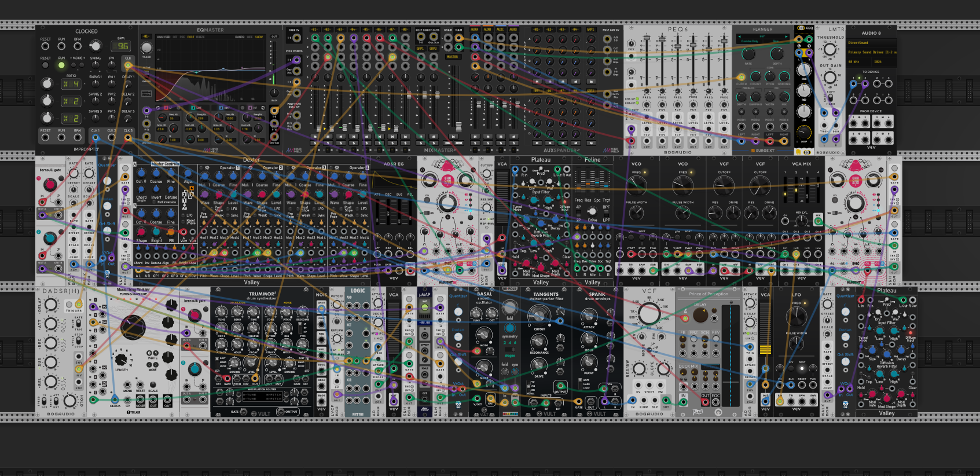980x476 pixels.
Task: Toggle the CH6-HP light button on PEQ6
Action: point(638,103)
